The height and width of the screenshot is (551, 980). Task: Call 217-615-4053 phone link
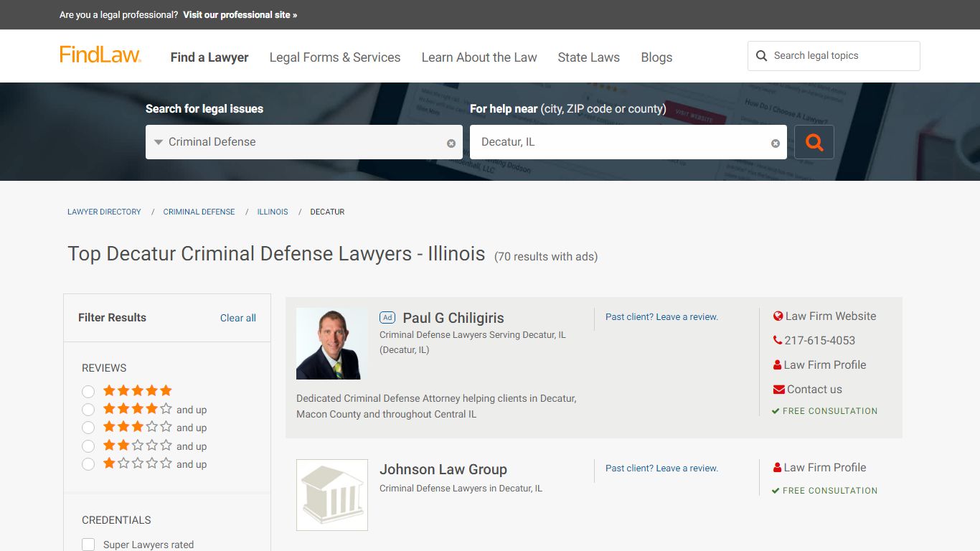pos(820,341)
